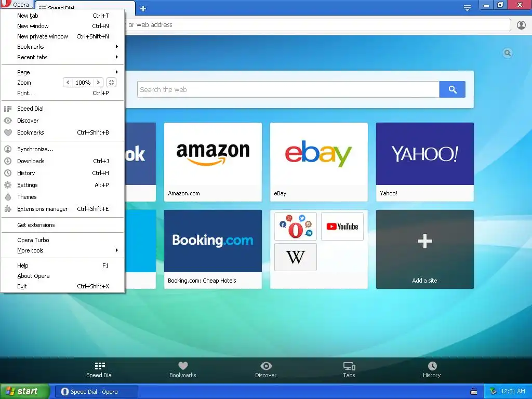Click the Add a site tile

point(425,249)
